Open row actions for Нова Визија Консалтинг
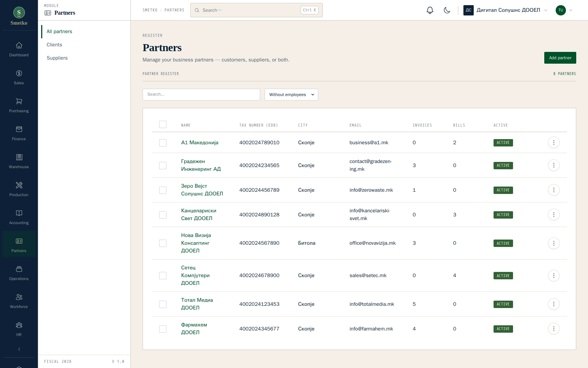588x368 pixels. (x=553, y=243)
